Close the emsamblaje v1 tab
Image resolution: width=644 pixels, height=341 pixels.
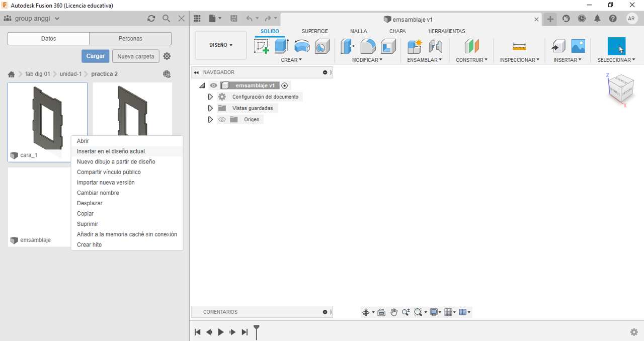coord(536,20)
